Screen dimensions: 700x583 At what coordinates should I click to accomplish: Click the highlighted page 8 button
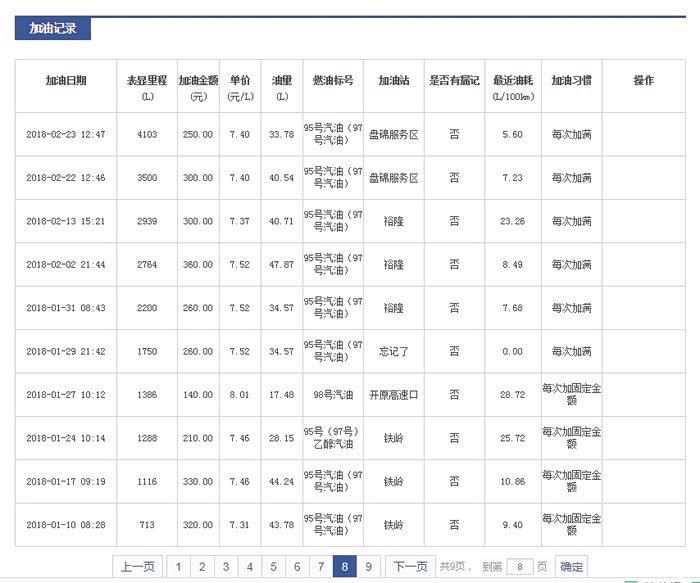344,567
